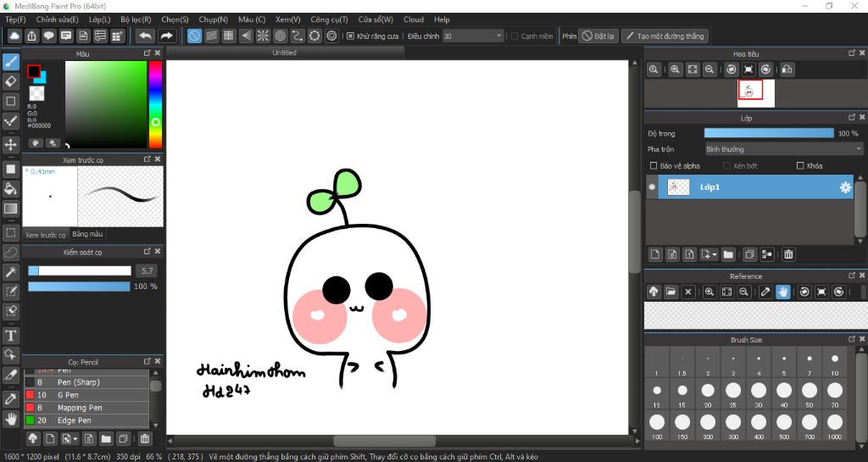Open Điều chỉnh value dropdown
Screen dimensions: 868x462
473,36
